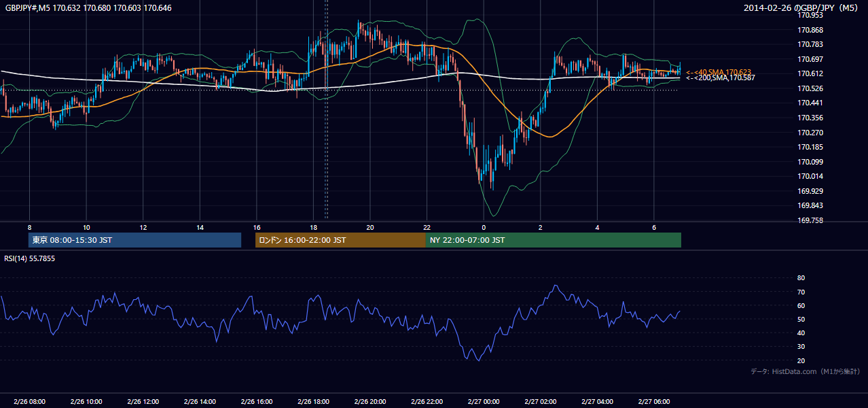The height and width of the screenshot is (408, 868).
Task: Select the ロンドン 16:00-22:00 JST session bar
Action: click(340, 240)
